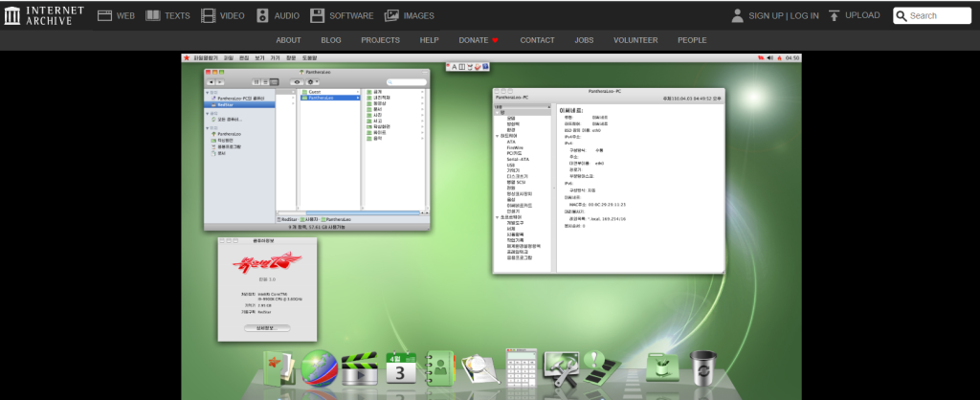Select Serial-ATA in system profiler list
980x400 pixels.
pos(518,159)
